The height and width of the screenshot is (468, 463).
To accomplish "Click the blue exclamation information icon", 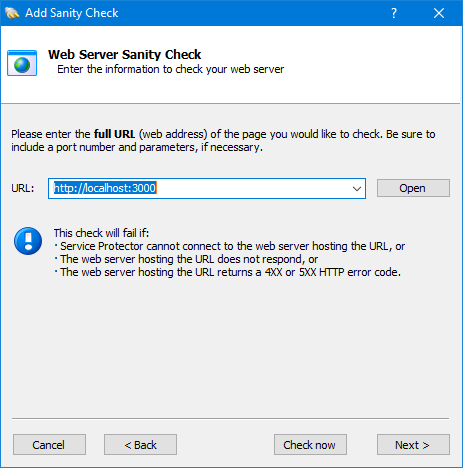I will pos(28,241).
